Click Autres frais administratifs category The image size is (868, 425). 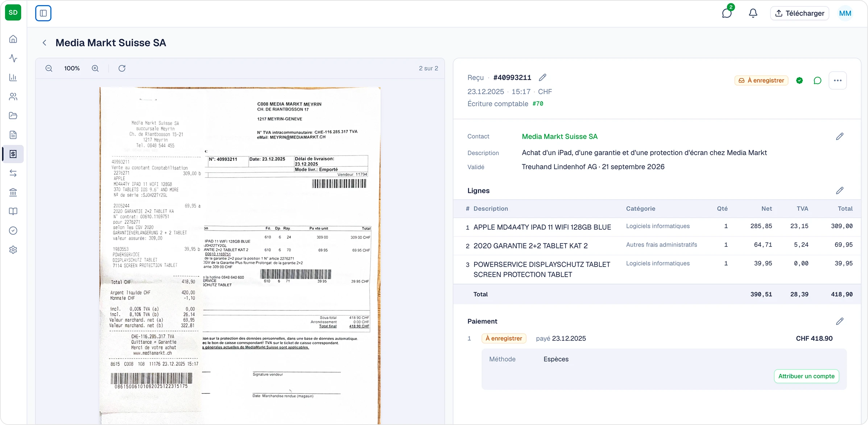(x=661, y=245)
